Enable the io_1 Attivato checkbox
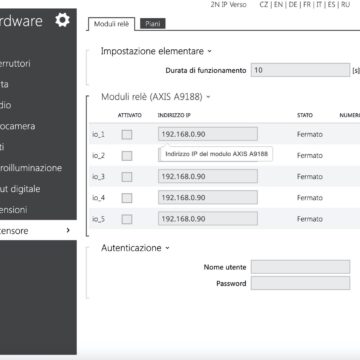360x360 pixels. [x=127, y=135]
